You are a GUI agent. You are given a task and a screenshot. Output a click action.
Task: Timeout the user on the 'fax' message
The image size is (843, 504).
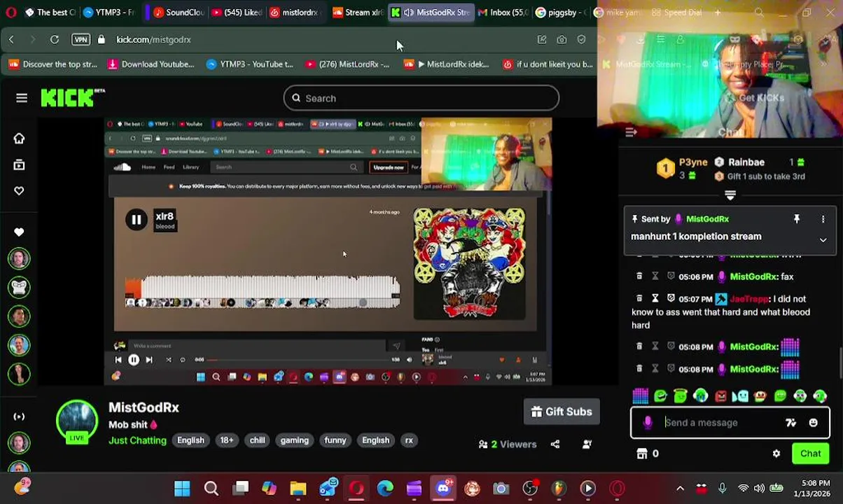655,276
